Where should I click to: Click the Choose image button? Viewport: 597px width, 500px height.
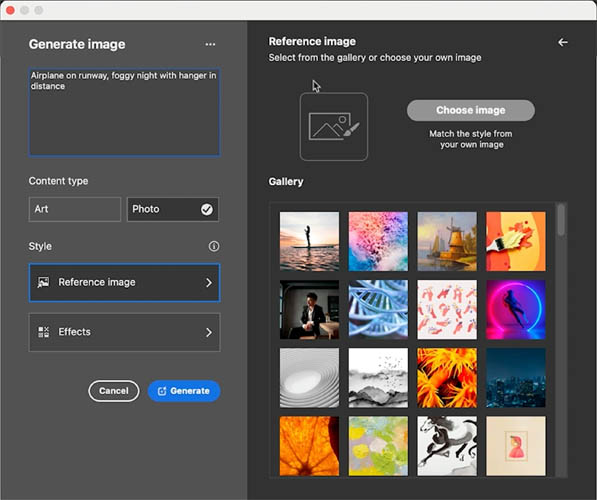(471, 110)
